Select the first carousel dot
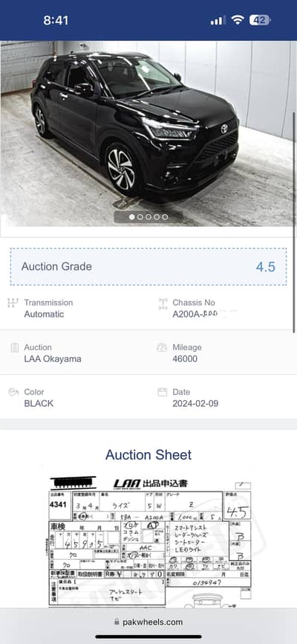The height and width of the screenshot is (644, 297). pyautogui.click(x=131, y=217)
